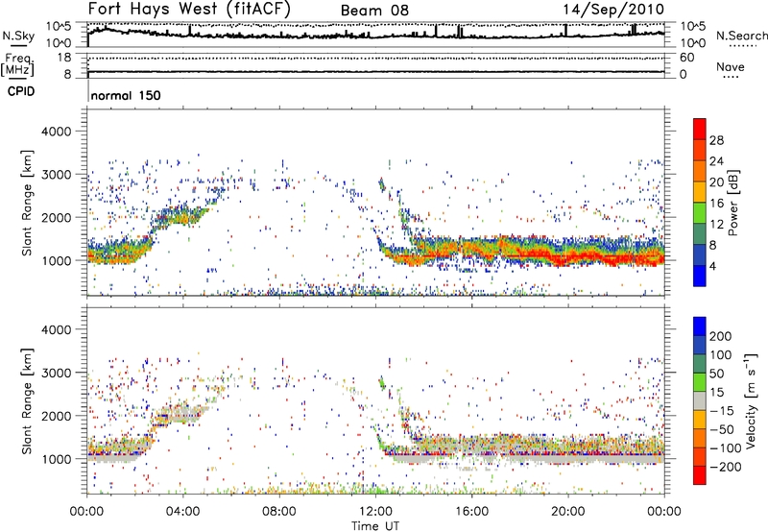Viewport: 768px width, 532px height.
Task: Click the '20:00' time axis tick label
Action: pos(567,512)
